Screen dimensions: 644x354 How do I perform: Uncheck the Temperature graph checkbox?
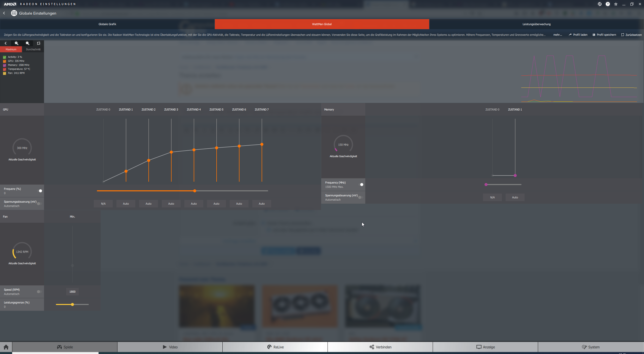(x=5, y=69)
